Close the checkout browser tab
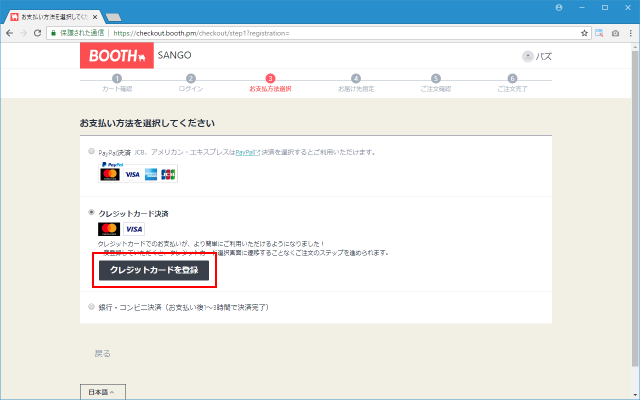The image size is (640, 400). [x=95, y=17]
